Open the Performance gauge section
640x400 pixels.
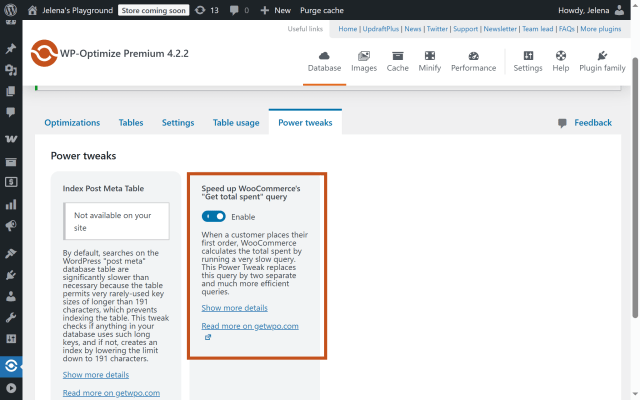click(473, 62)
